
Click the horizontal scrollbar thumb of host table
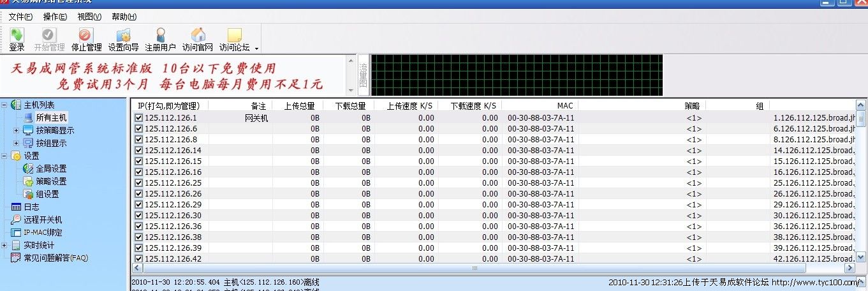(474, 268)
